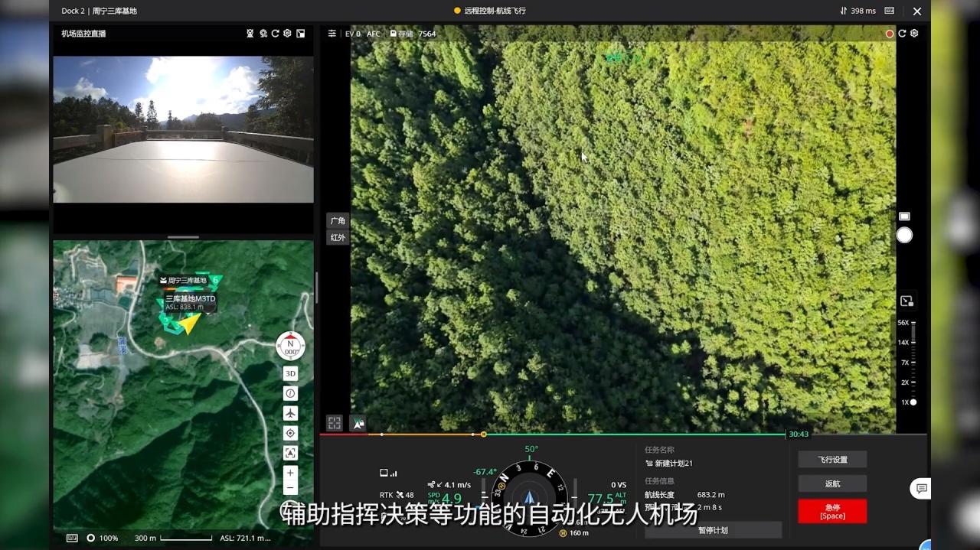The height and width of the screenshot is (550, 980).
Task: Open map information icon
Action: (x=290, y=393)
